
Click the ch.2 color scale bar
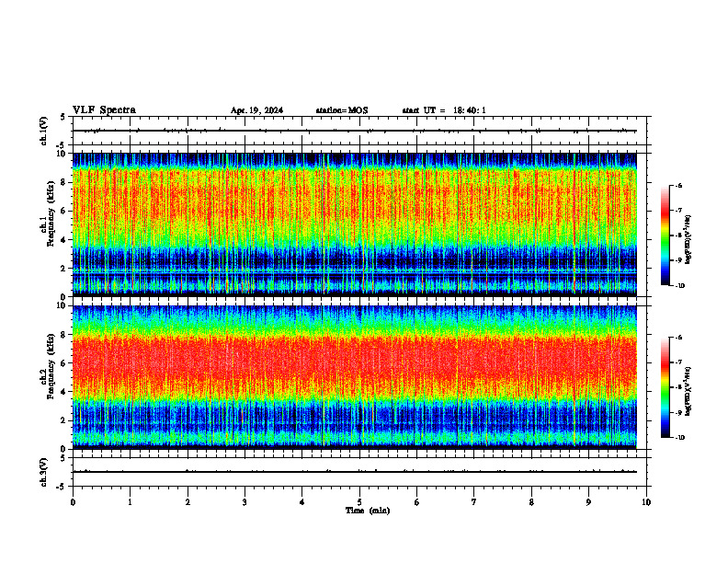[665, 387]
